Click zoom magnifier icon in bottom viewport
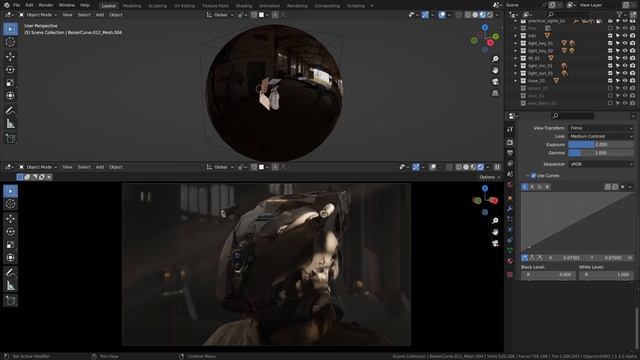The height and width of the screenshot is (360, 640). (x=495, y=220)
